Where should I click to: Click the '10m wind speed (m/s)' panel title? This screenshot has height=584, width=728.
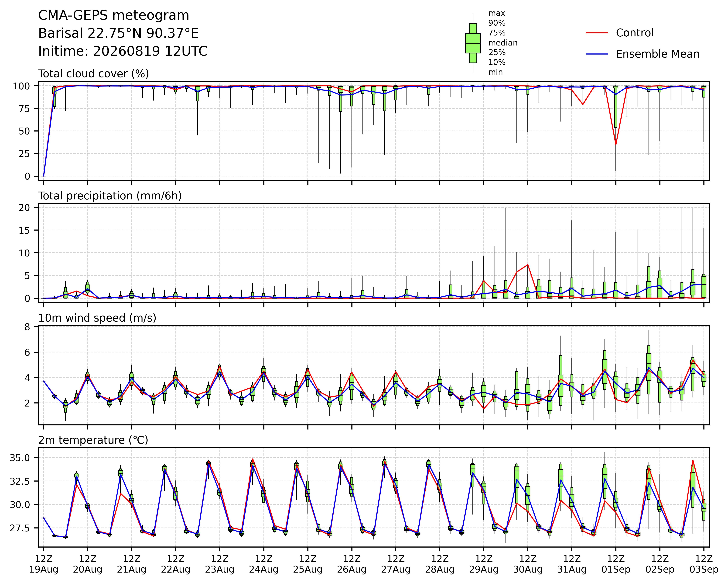97,318
